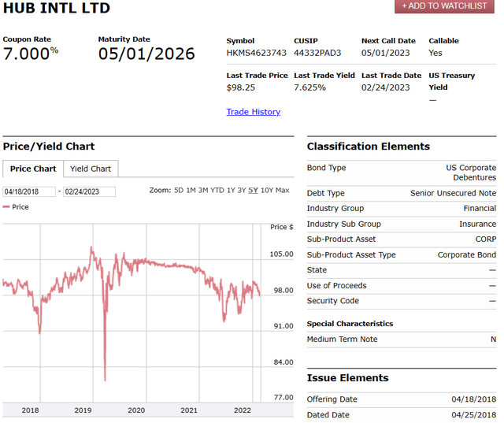
Task: Click the maturity date 05/01/2026
Action: point(146,54)
